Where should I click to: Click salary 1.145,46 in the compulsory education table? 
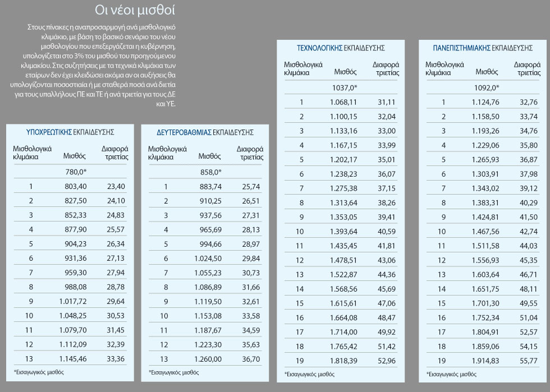pos(72,359)
